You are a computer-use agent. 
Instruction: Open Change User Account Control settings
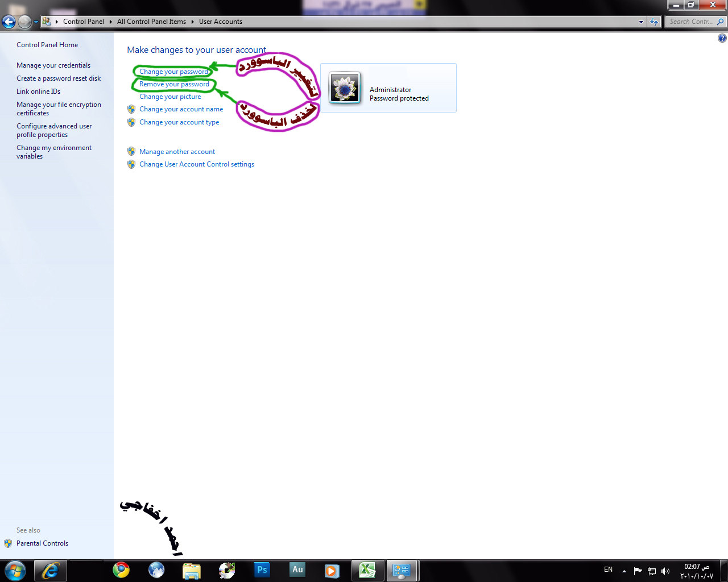(x=196, y=164)
